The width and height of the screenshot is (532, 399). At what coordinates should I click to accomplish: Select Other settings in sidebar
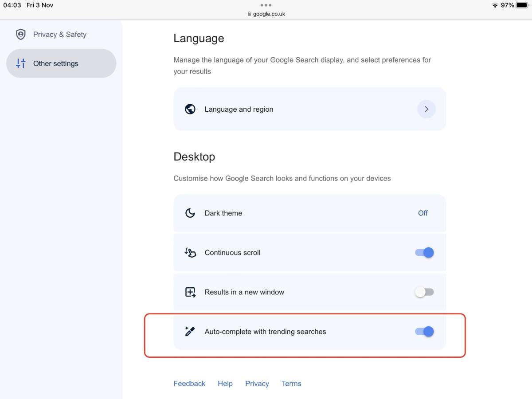pos(61,63)
